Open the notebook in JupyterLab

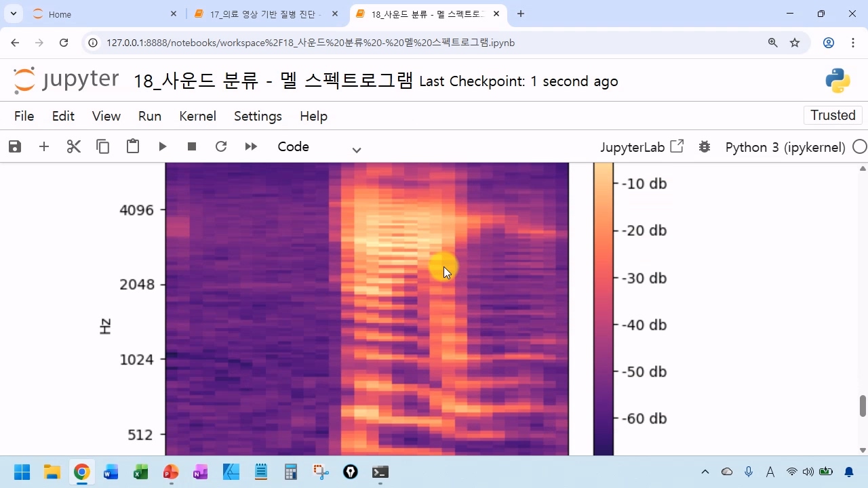642,147
